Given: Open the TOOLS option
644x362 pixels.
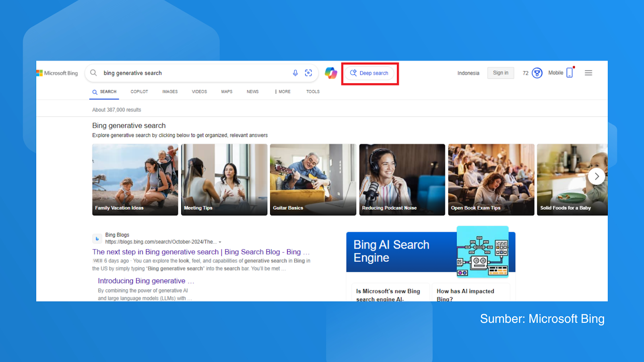Looking at the screenshot, I should [313, 92].
